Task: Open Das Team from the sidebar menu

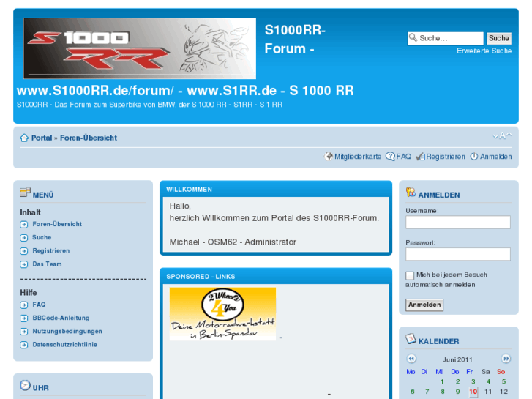Action: coord(47,264)
